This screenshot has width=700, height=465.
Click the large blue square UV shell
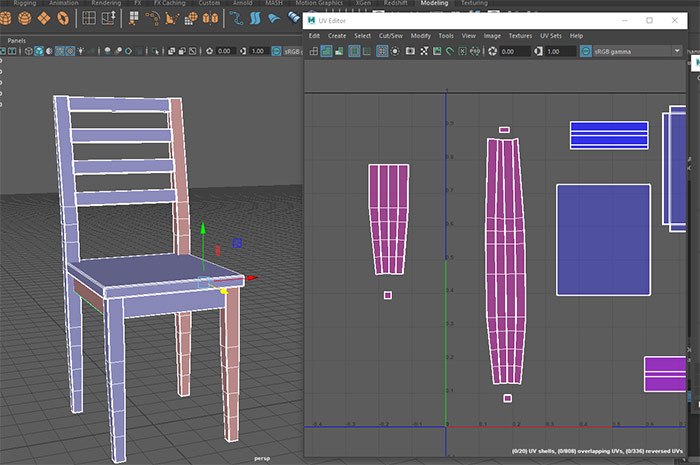point(603,239)
